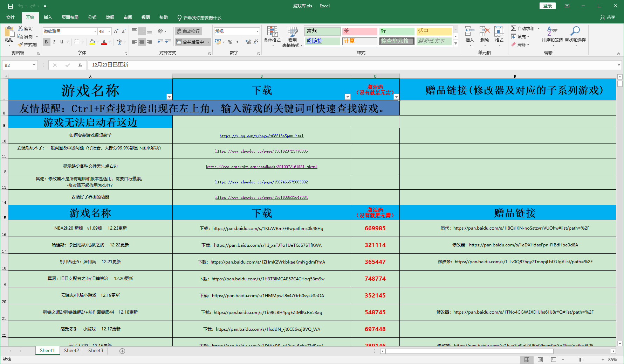Click the Save icon in title bar

tap(11, 6)
